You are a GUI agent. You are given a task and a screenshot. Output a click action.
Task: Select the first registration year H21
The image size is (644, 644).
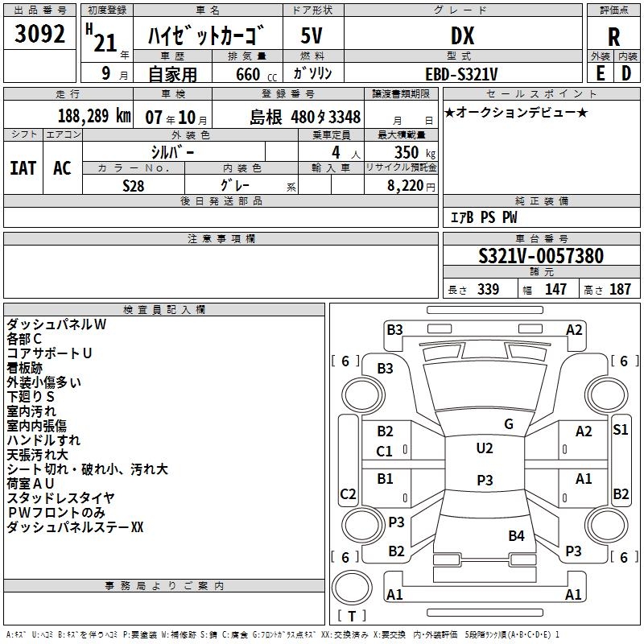(x=101, y=38)
